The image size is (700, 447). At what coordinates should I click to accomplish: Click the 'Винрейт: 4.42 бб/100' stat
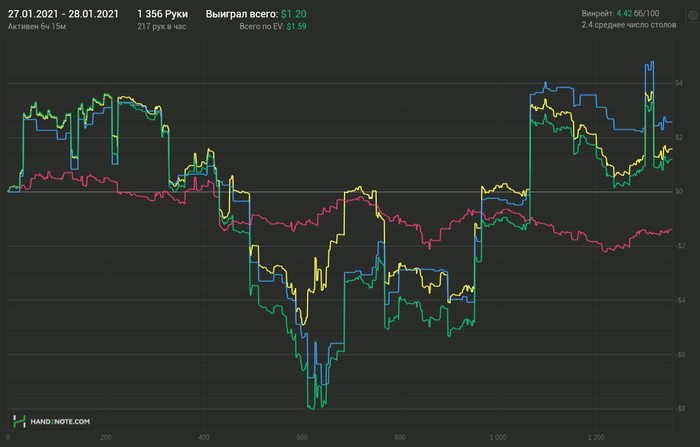point(620,13)
